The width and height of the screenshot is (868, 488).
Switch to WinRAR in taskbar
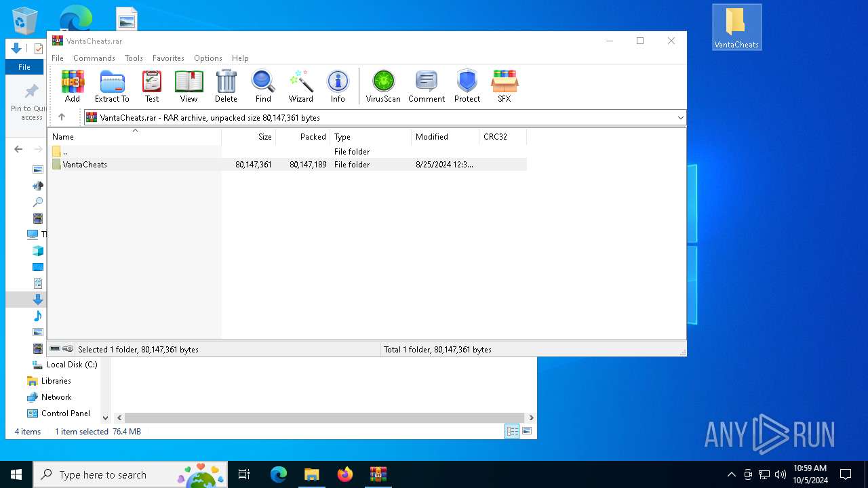pyautogui.click(x=378, y=474)
